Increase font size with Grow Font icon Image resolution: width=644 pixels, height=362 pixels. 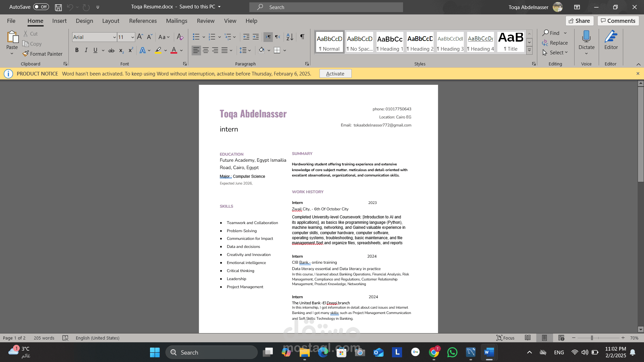tap(140, 37)
